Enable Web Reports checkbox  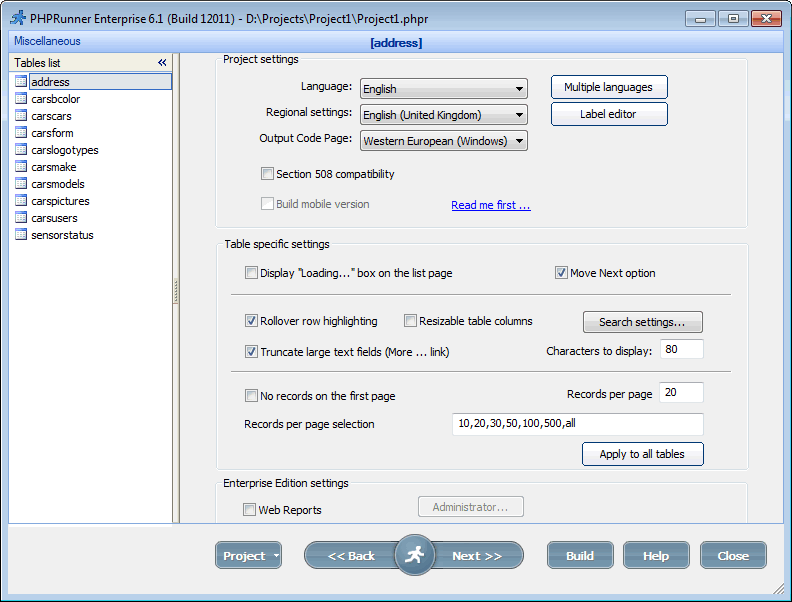249,510
